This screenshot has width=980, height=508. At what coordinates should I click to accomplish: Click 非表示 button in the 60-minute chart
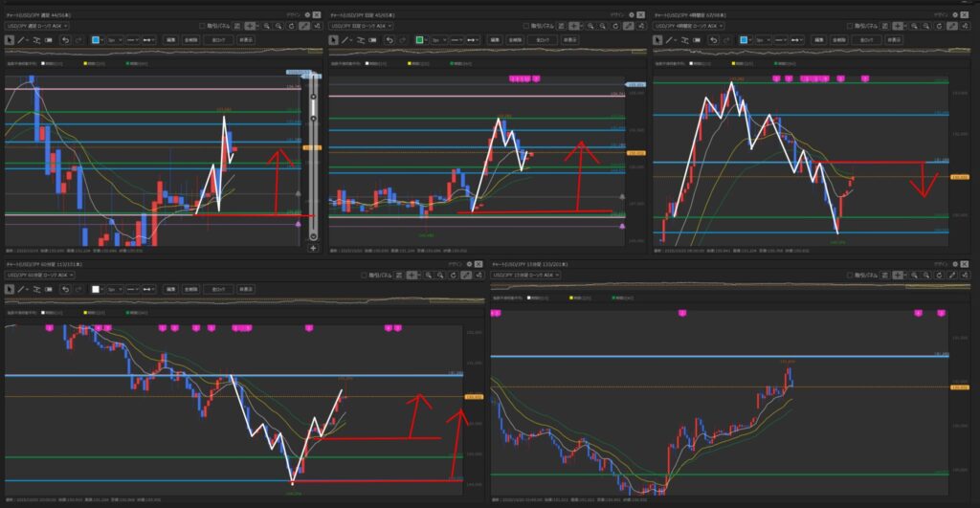click(x=246, y=288)
